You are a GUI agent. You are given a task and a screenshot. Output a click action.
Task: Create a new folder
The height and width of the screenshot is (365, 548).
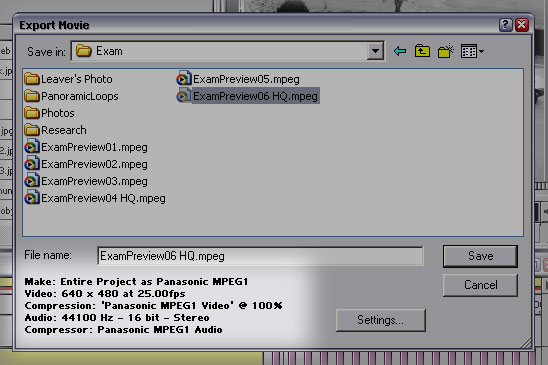pos(446,51)
